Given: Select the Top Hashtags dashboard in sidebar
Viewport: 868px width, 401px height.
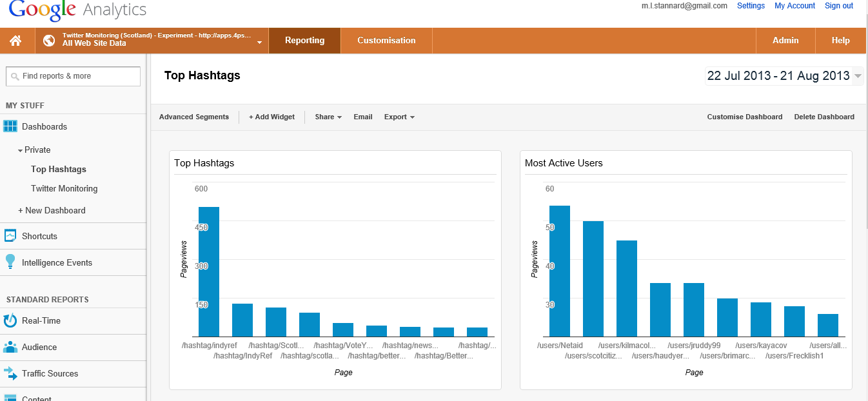Looking at the screenshot, I should 58,169.
